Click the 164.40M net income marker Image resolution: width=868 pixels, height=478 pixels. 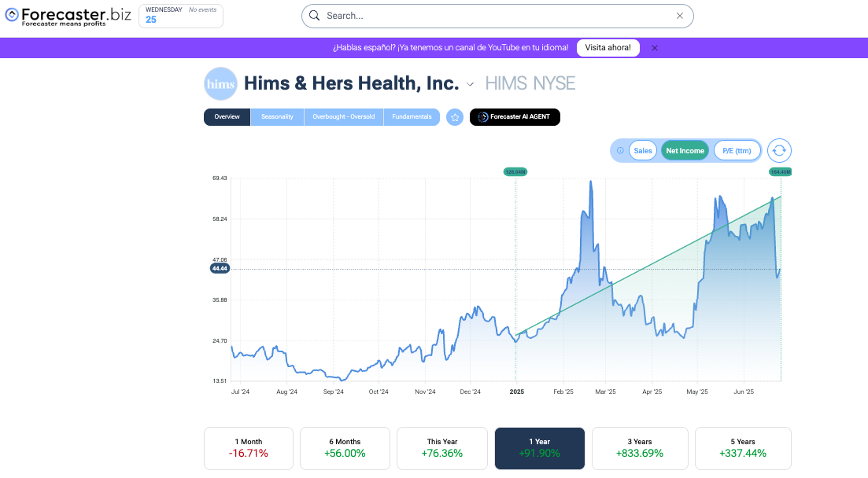pyautogui.click(x=781, y=172)
